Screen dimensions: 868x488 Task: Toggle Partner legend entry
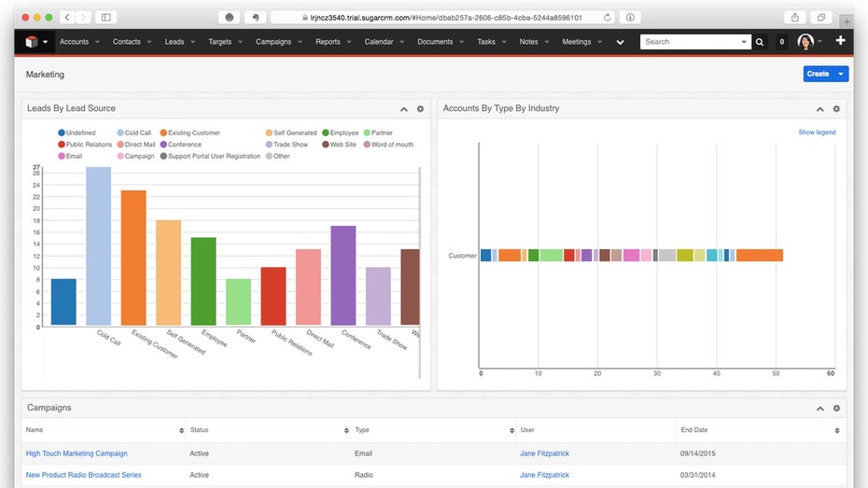pyautogui.click(x=378, y=132)
